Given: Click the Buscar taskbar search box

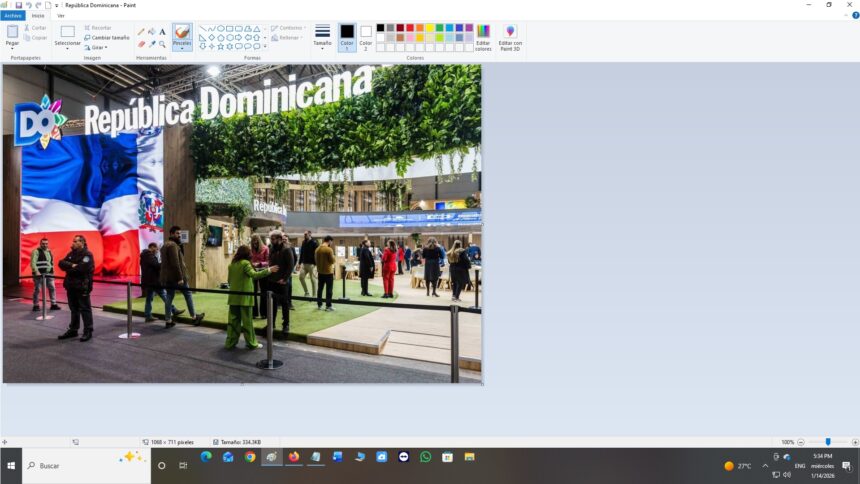Looking at the screenshot, I should tap(86, 465).
